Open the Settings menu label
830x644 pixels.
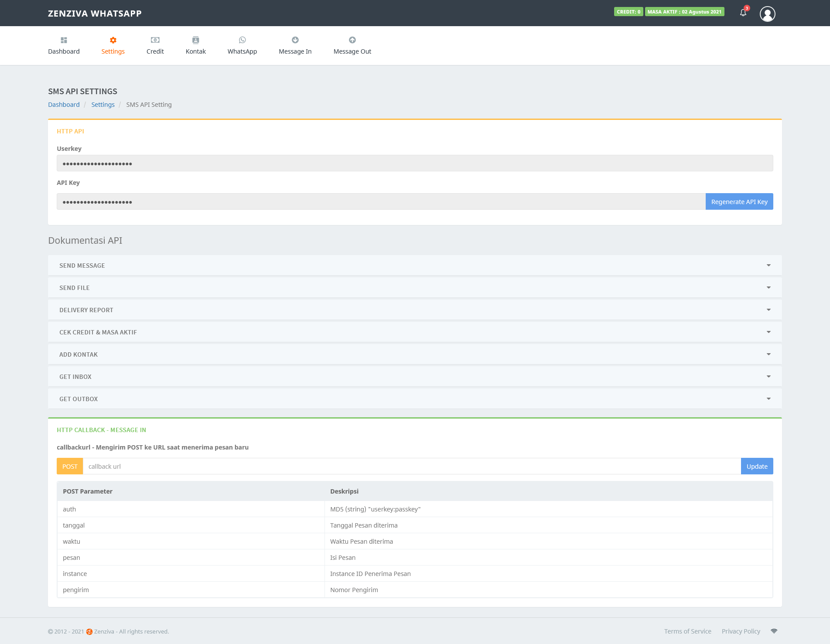click(113, 51)
